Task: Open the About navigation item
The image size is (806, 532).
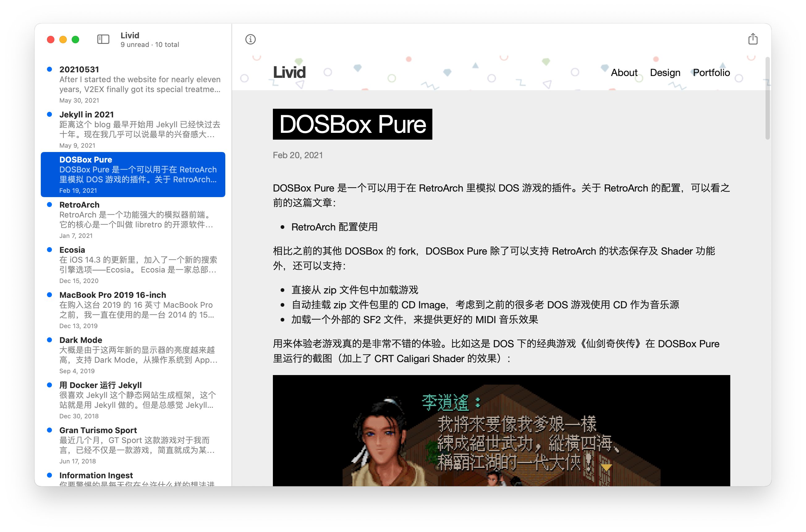Action: click(x=624, y=72)
